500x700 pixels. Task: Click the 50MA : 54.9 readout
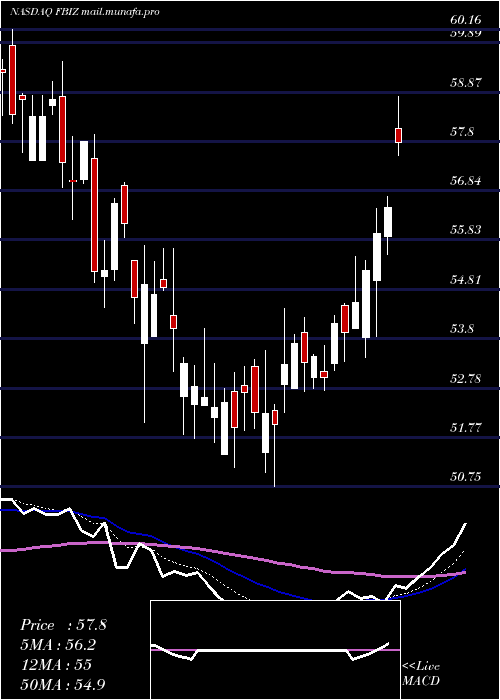click(63, 684)
